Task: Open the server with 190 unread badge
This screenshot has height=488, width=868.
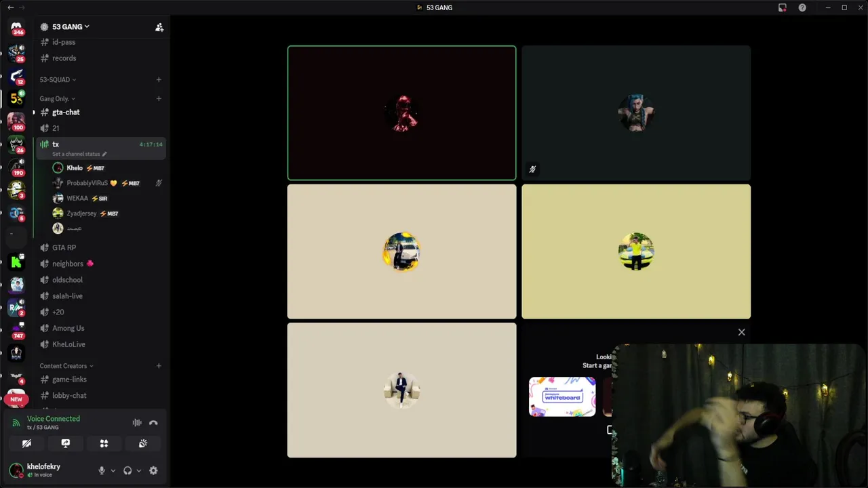Action: pos(16,167)
